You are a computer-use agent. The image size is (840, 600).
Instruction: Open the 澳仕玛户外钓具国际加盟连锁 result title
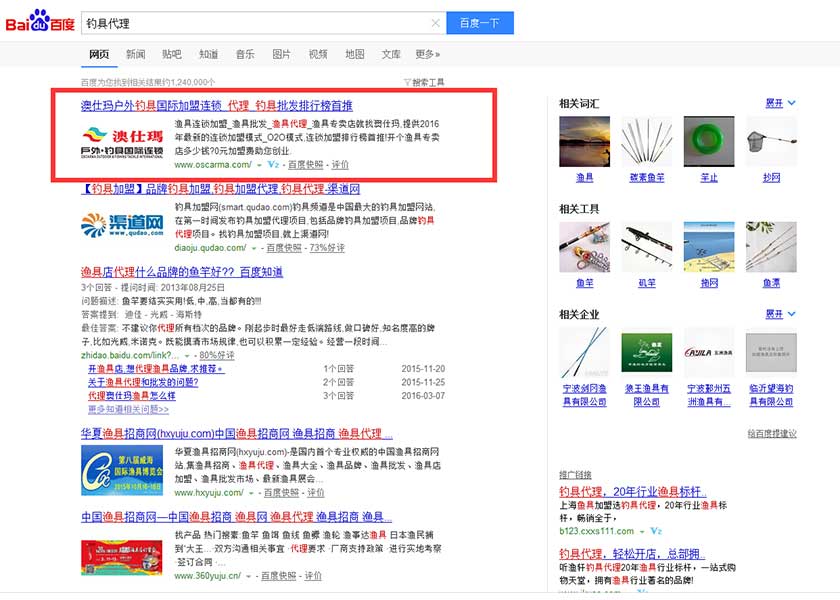point(217,106)
